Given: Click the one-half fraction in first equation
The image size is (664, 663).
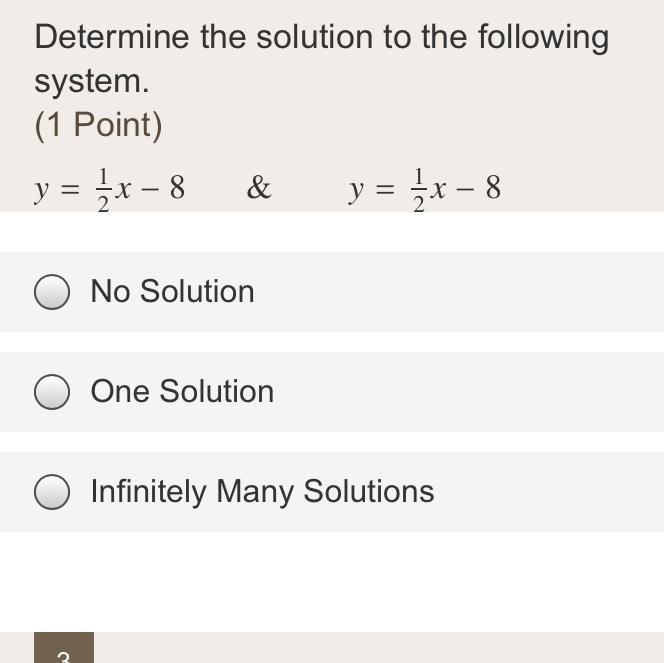Looking at the screenshot, I should coord(101,189).
